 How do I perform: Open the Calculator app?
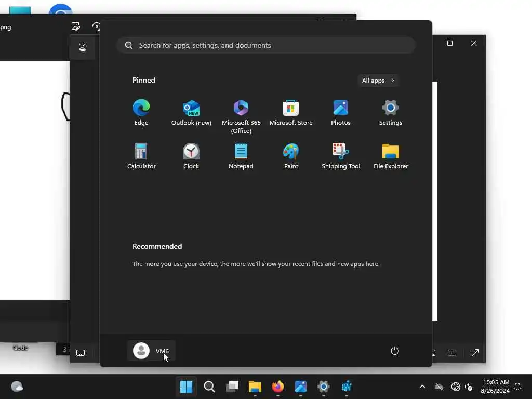(141, 156)
